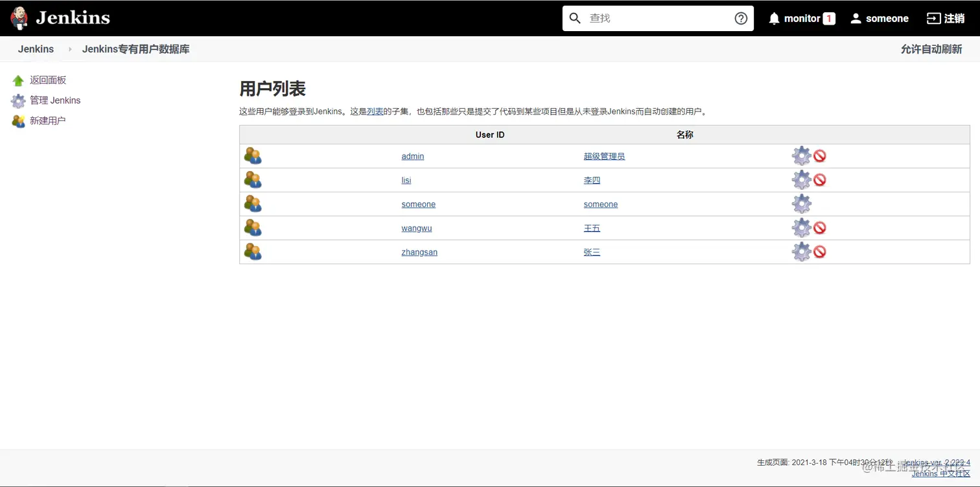Click the gear icon beside 管理 Jenkins

(x=18, y=100)
